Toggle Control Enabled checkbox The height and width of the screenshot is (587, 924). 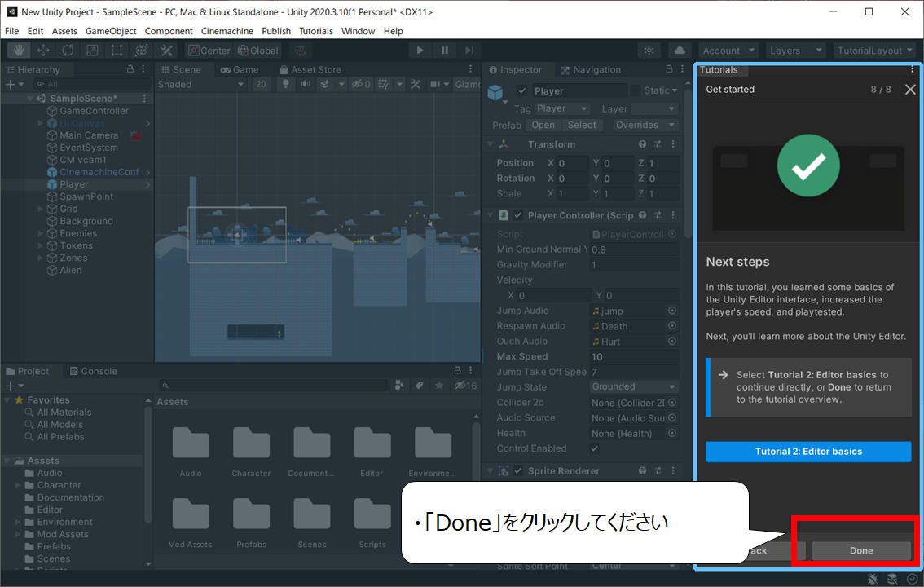click(595, 448)
